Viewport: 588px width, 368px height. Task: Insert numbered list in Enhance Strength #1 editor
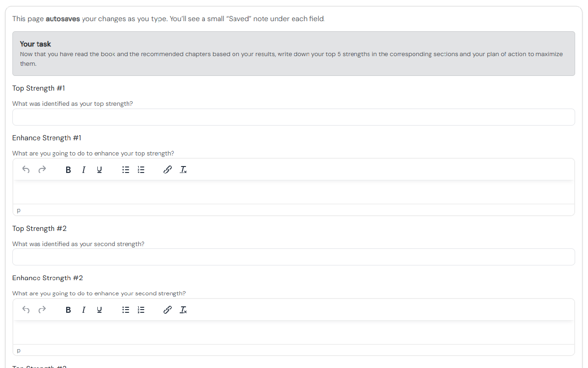click(141, 170)
